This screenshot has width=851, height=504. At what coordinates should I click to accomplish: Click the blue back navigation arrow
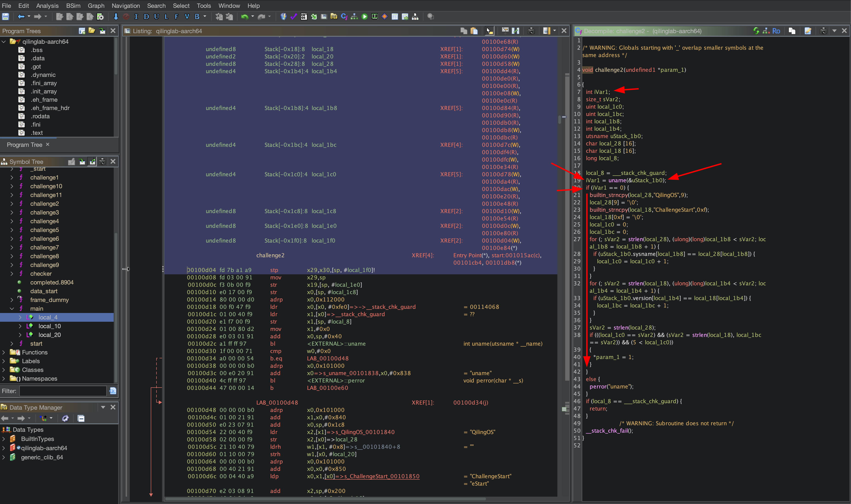[21, 16]
